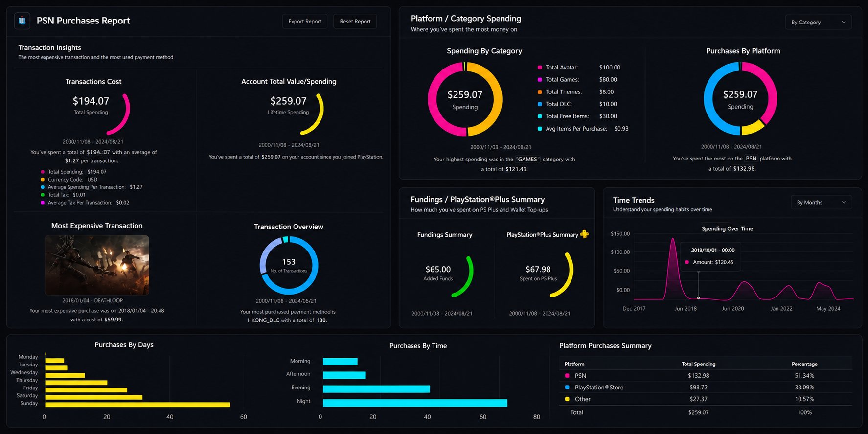Viewport: 868px width, 434px height.
Task: Click the Percentage column header
Action: (x=804, y=364)
